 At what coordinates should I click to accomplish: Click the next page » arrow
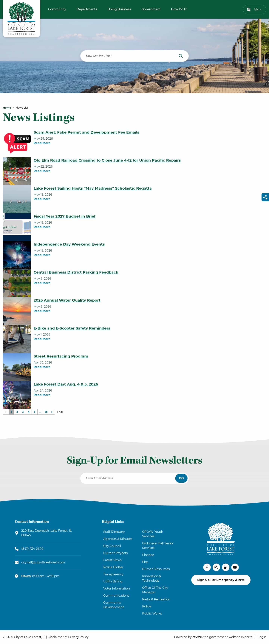click(x=52, y=412)
